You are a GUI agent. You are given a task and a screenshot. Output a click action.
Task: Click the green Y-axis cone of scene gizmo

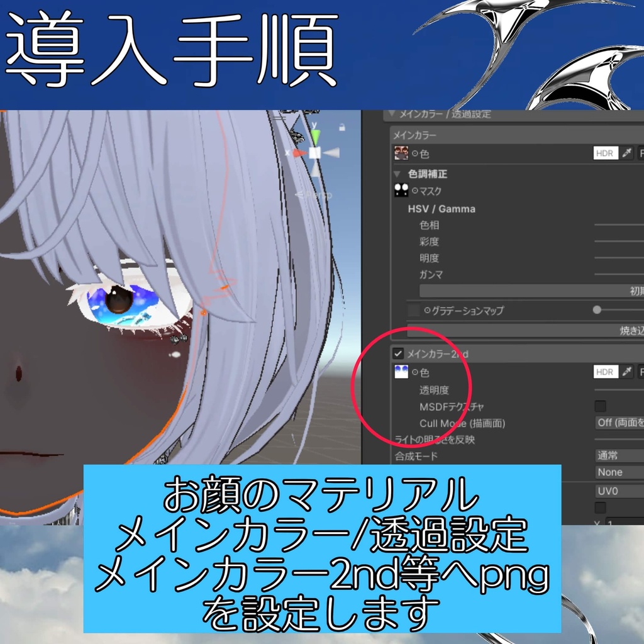coord(315,137)
